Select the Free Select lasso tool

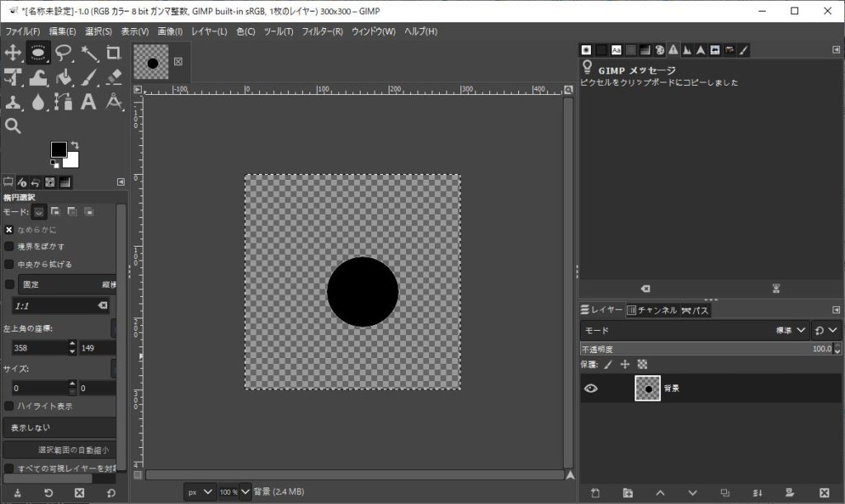click(x=64, y=53)
